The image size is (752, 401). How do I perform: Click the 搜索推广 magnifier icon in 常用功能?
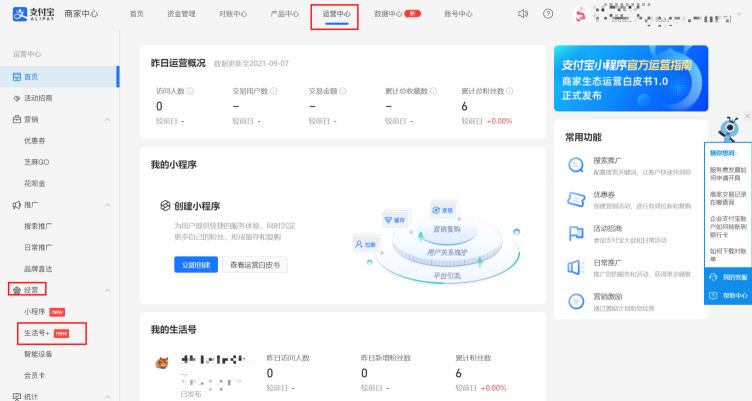[576, 165]
